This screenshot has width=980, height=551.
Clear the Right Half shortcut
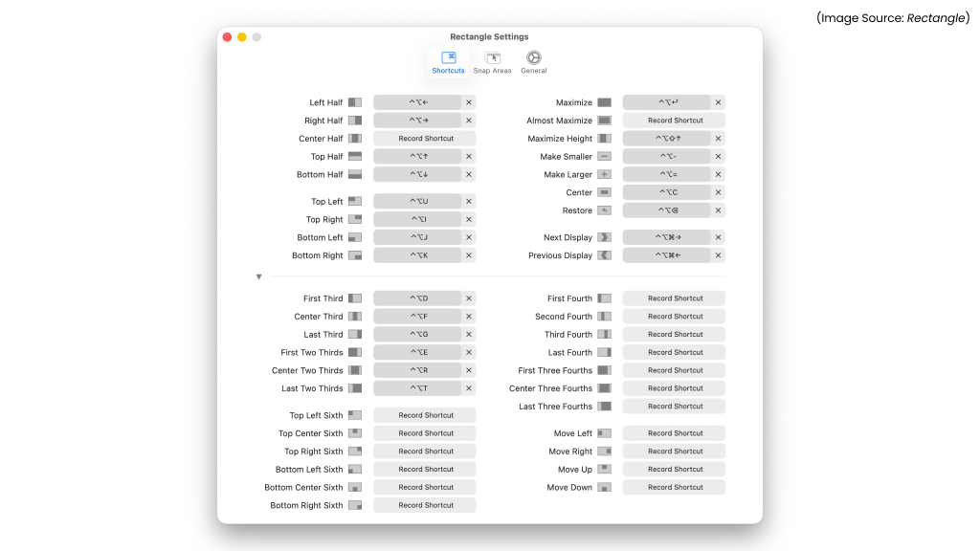pyautogui.click(x=469, y=121)
